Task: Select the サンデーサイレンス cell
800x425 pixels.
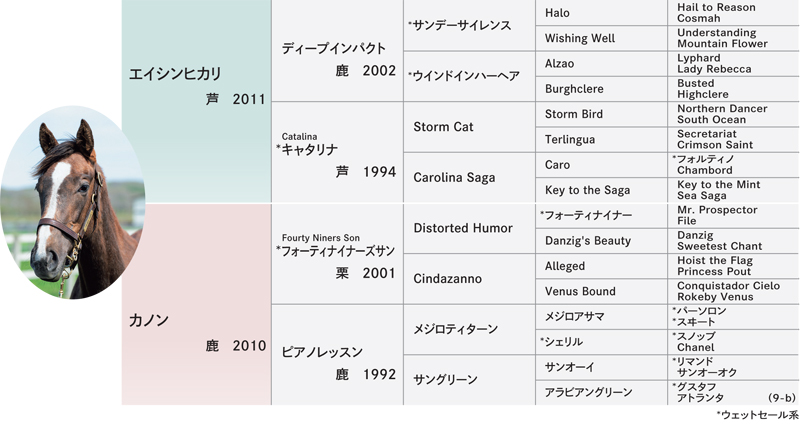Action: 469,25
